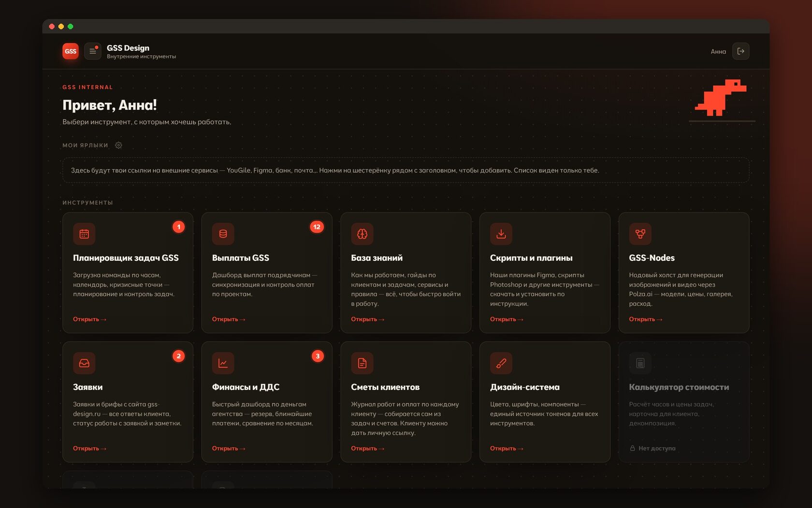Open Планировщик задач GSS via Открыть link

(89, 319)
